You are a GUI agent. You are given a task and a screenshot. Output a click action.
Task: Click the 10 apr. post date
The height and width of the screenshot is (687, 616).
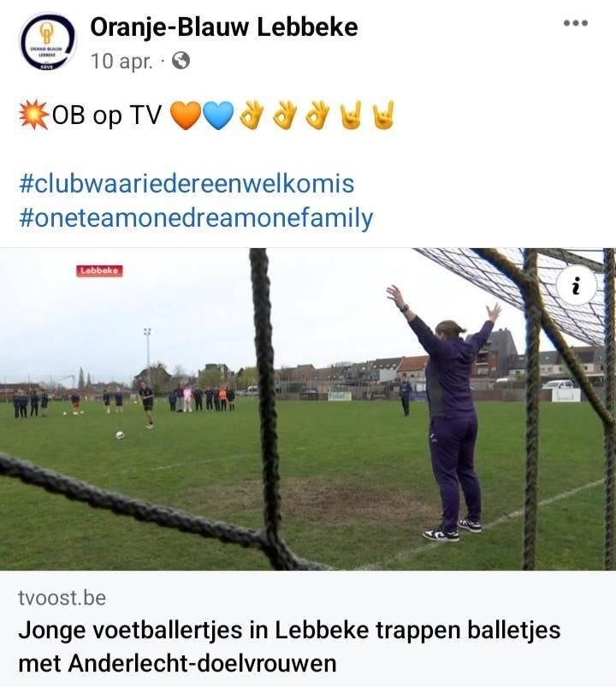coord(121,62)
